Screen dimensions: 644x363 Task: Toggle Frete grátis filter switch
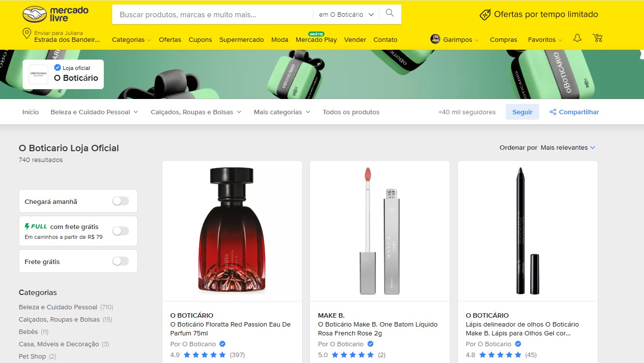(x=121, y=261)
